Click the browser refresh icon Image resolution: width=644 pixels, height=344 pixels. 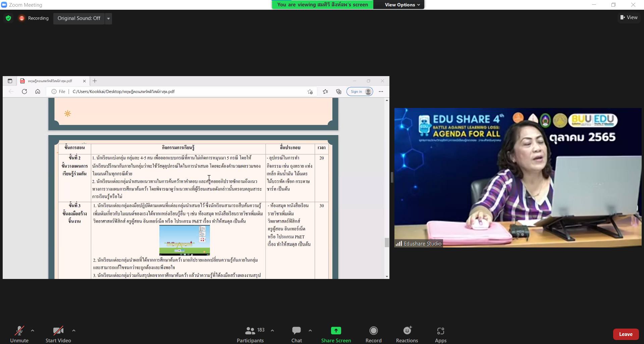(x=24, y=92)
